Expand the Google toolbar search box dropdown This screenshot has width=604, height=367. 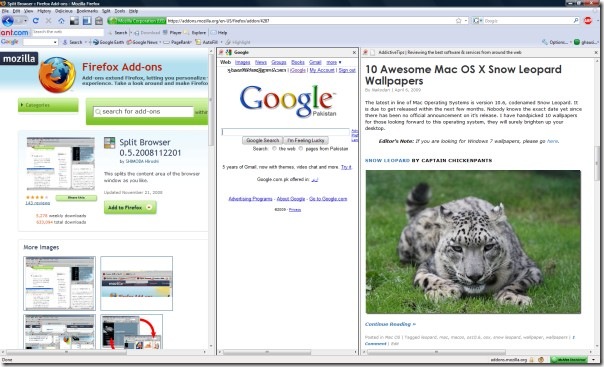click(x=55, y=42)
